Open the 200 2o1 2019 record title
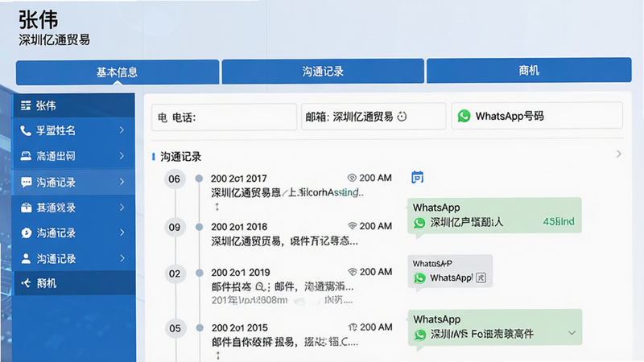Screen dimensions: 644x362 pos(241,273)
